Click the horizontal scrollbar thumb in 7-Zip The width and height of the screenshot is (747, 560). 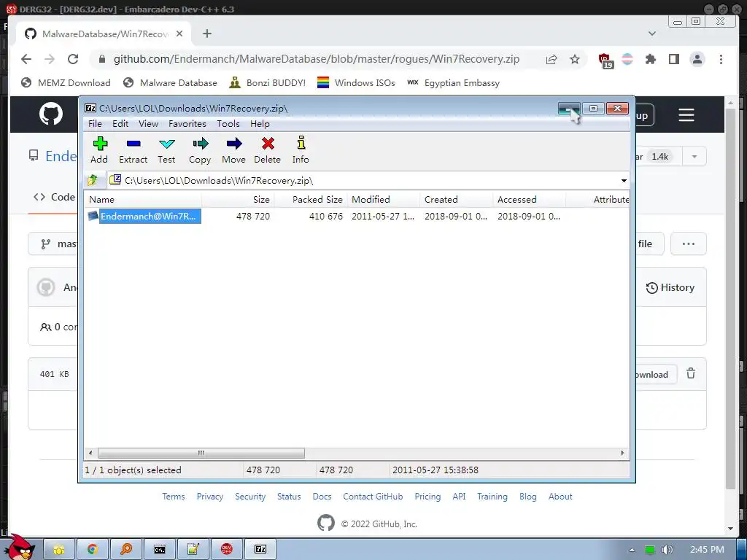(x=201, y=453)
